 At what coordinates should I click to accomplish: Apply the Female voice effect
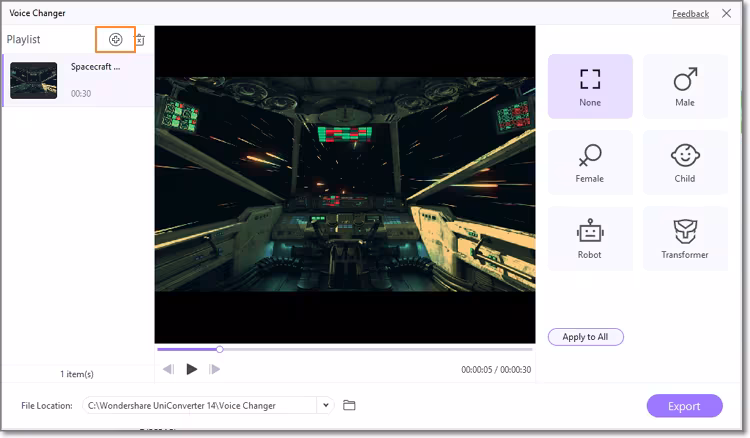(590, 163)
